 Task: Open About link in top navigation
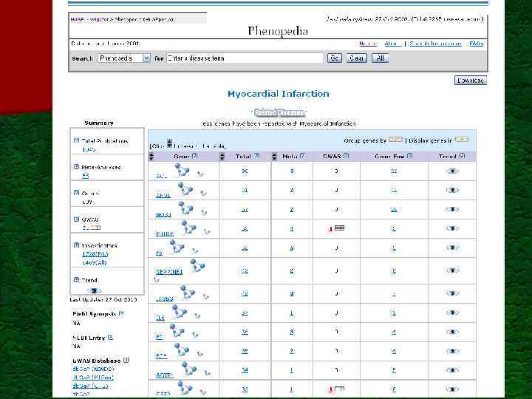[393, 44]
